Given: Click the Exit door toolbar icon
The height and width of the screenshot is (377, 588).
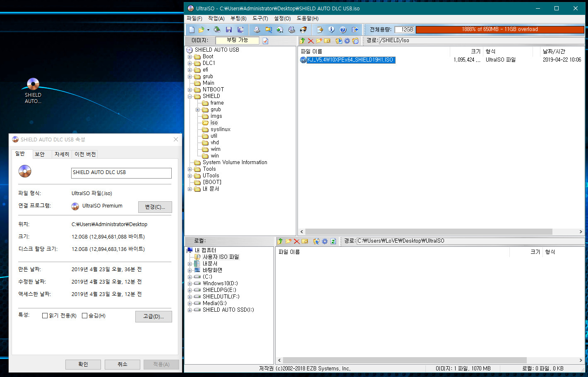Looking at the screenshot, I should [x=355, y=30].
